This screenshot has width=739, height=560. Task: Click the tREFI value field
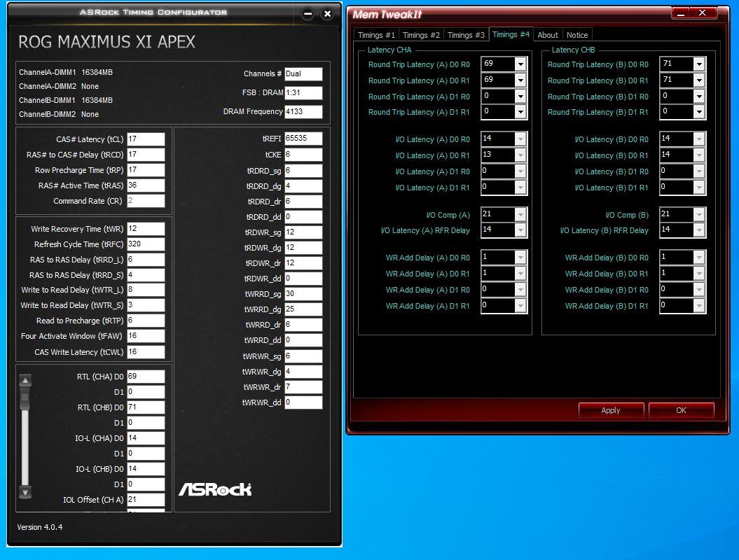pyautogui.click(x=303, y=139)
